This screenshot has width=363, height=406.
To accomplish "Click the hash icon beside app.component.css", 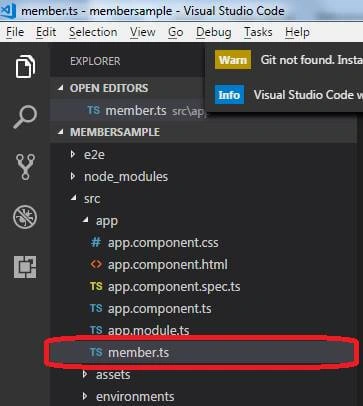I will (96, 242).
